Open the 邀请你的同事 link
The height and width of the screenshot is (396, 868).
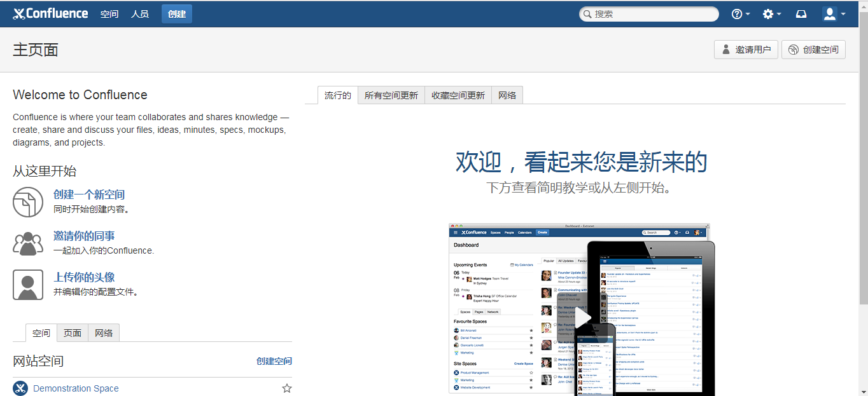click(84, 236)
